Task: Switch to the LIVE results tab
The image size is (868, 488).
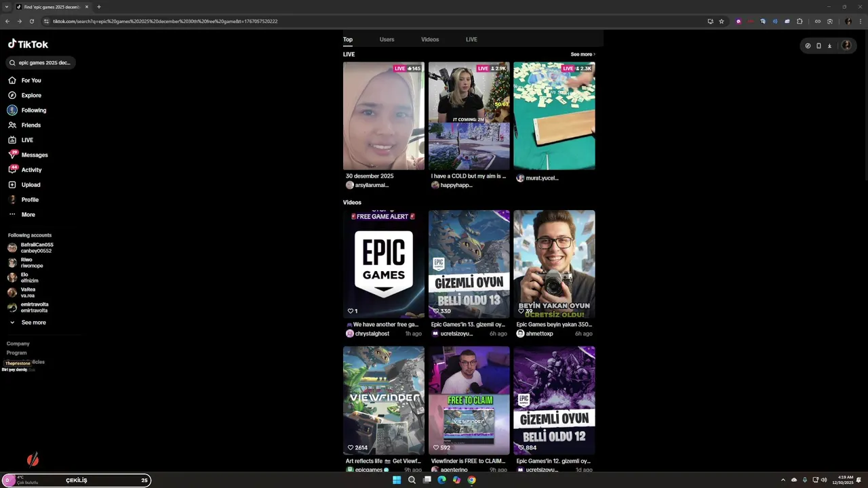Action: click(x=471, y=39)
